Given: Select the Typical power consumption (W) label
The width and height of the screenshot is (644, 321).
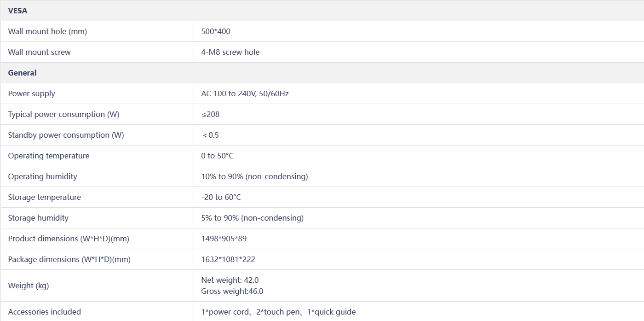Looking at the screenshot, I should tap(63, 114).
